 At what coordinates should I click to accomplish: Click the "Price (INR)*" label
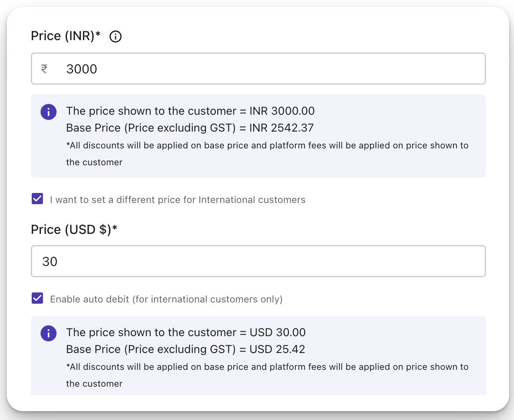(x=66, y=36)
